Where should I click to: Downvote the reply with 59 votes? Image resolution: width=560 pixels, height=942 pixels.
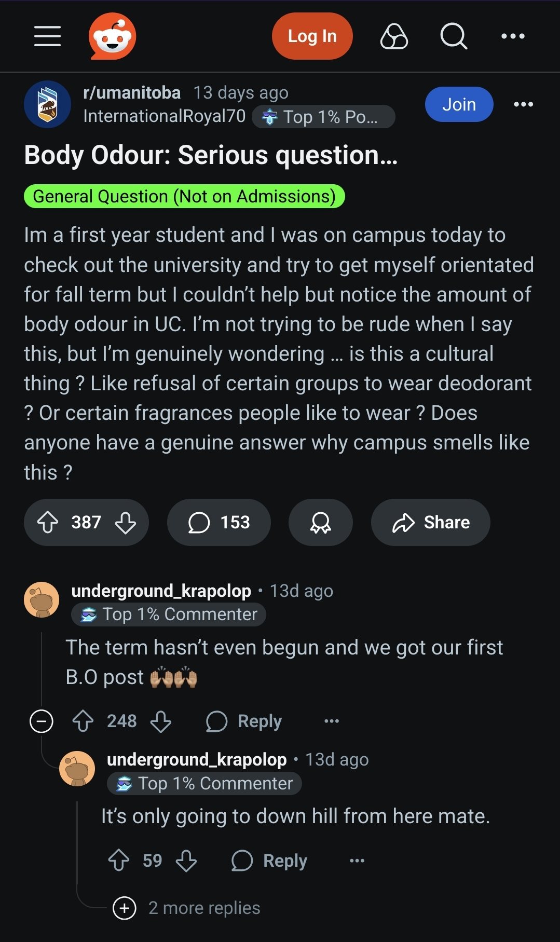[186, 861]
